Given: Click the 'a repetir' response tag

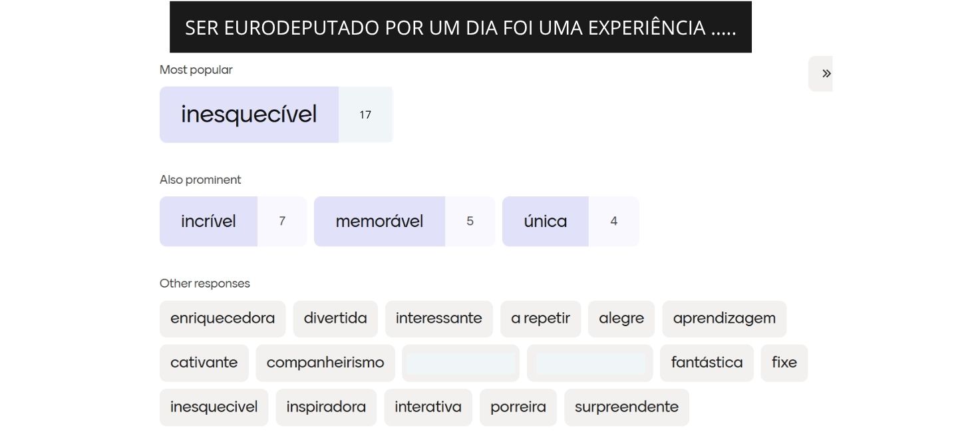Looking at the screenshot, I should 540,318.
